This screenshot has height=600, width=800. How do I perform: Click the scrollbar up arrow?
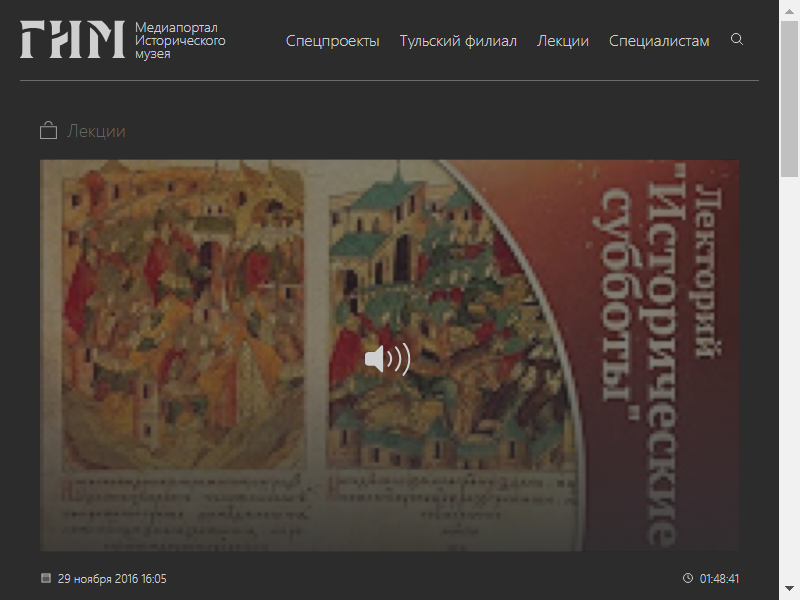789,11
